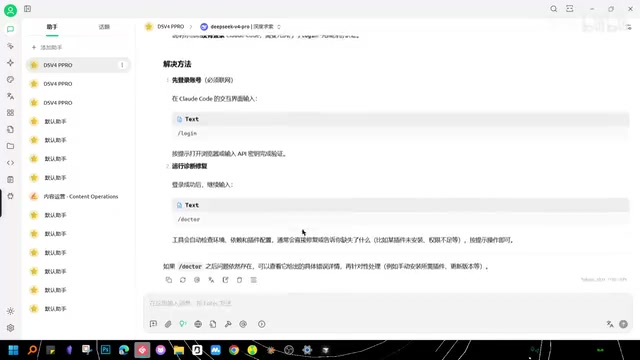Click the 解决方法 heading

[177, 64]
